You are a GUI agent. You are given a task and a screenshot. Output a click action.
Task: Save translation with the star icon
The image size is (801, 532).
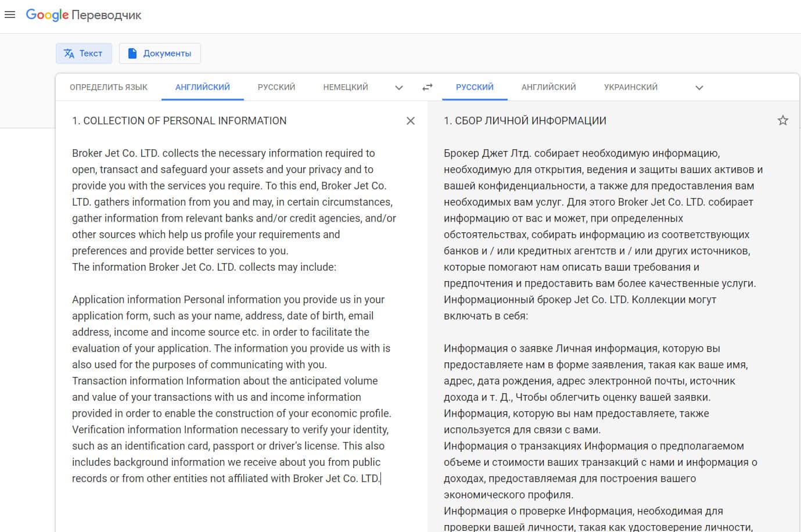pyautogui.click(x=782, y=121)
